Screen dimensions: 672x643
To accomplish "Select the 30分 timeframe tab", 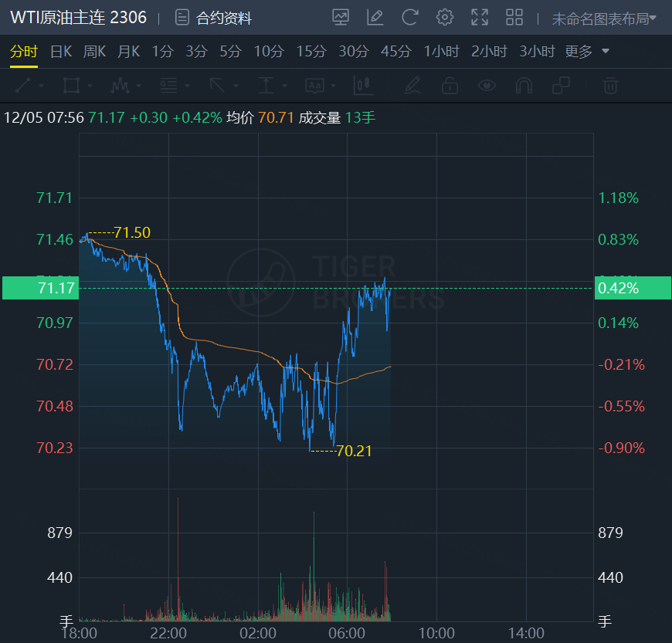I will (x=354, y=52).
